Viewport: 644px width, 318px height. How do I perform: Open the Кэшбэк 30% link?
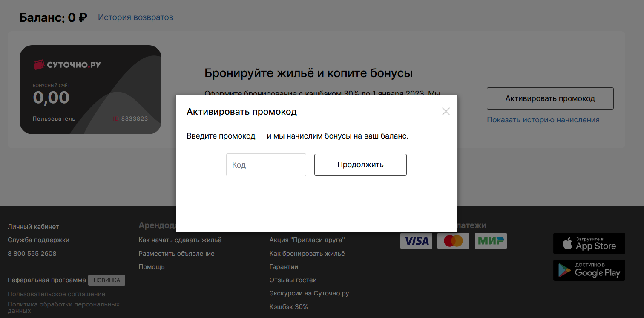[x=288, y=307]
